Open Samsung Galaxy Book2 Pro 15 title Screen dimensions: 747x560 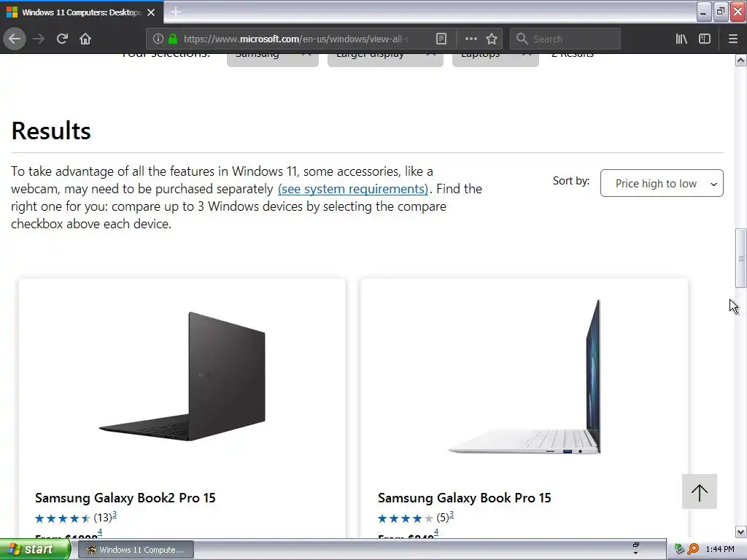pyautogui.click(x=125, y=497)
